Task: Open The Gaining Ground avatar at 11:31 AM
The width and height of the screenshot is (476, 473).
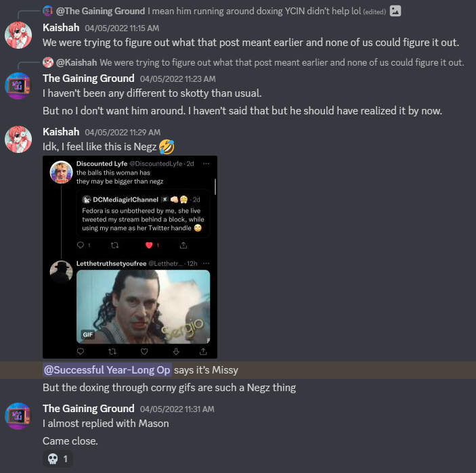Action: click(18, 416)
